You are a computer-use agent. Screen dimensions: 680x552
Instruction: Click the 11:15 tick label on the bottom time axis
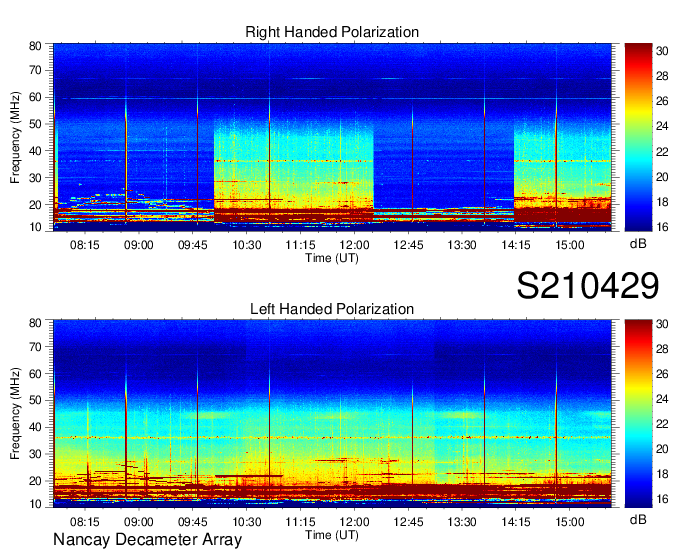click(x=300, y=522)
